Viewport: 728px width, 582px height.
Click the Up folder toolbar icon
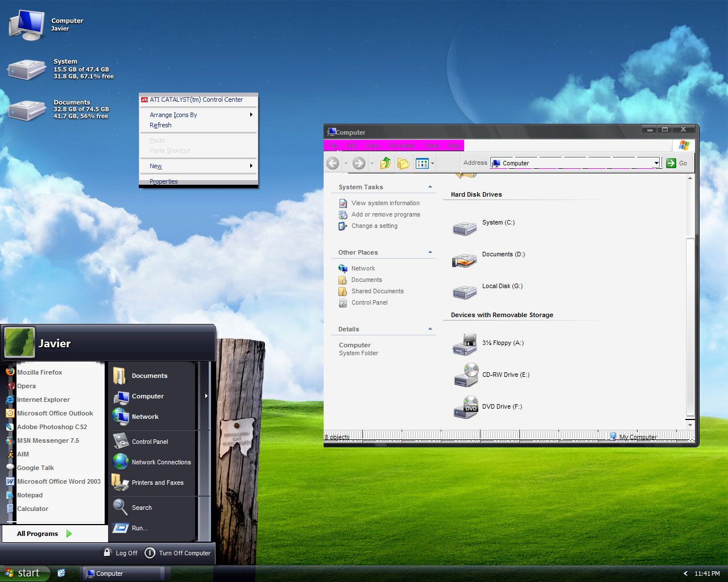coord(386,164)
